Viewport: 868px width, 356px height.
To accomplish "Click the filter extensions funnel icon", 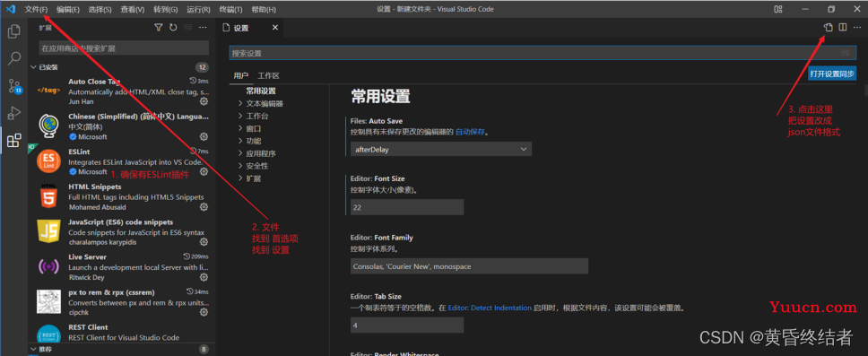I will [x=159, y=28].
